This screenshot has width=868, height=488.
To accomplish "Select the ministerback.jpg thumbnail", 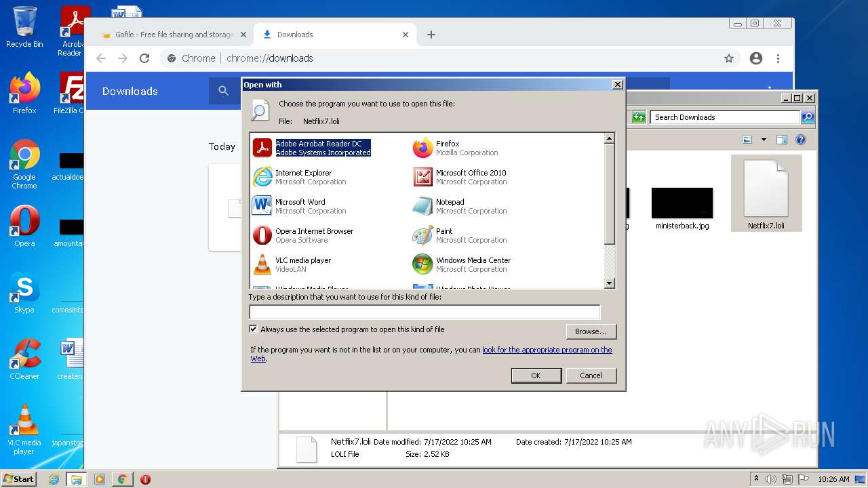I will pos(682,209).
